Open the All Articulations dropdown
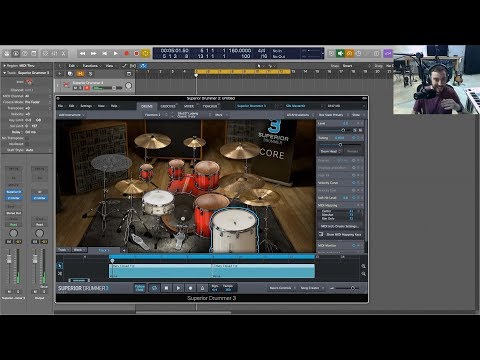Image resolution: width=480 pixels, height=360 pixels. coord(300,115)
